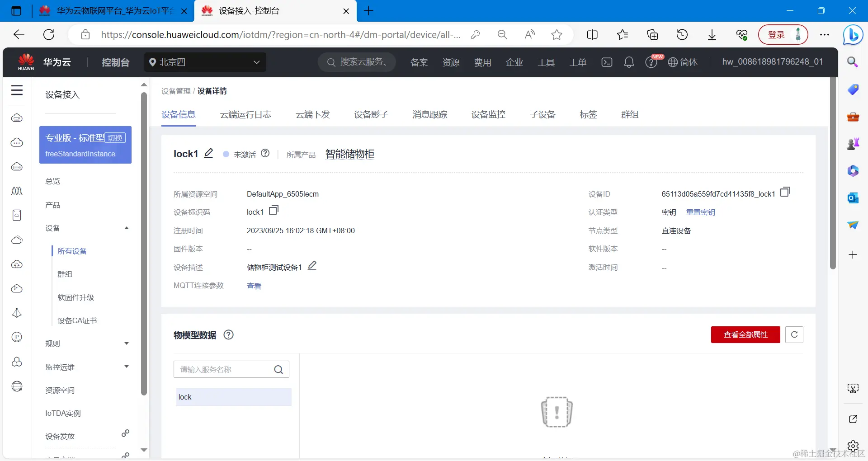Click the 重置密钥 link
This screenshot has width=868, height=461.
pyautogui.click(x=701, y=212)
